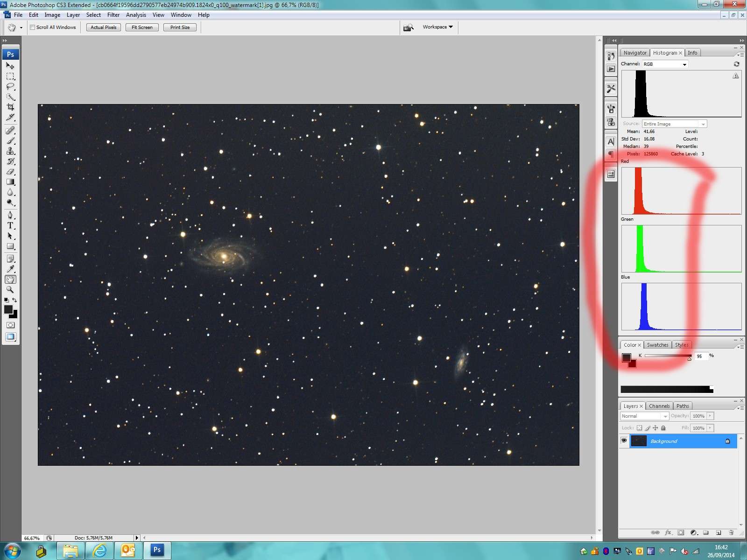Select the Notes tool
747x560 pixels.
[10, 259]
